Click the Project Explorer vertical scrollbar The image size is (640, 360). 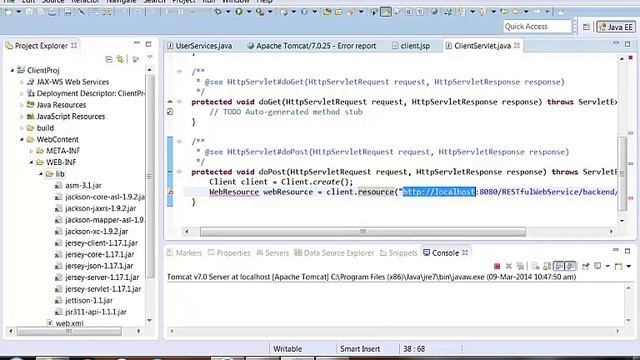coord(150,176)
